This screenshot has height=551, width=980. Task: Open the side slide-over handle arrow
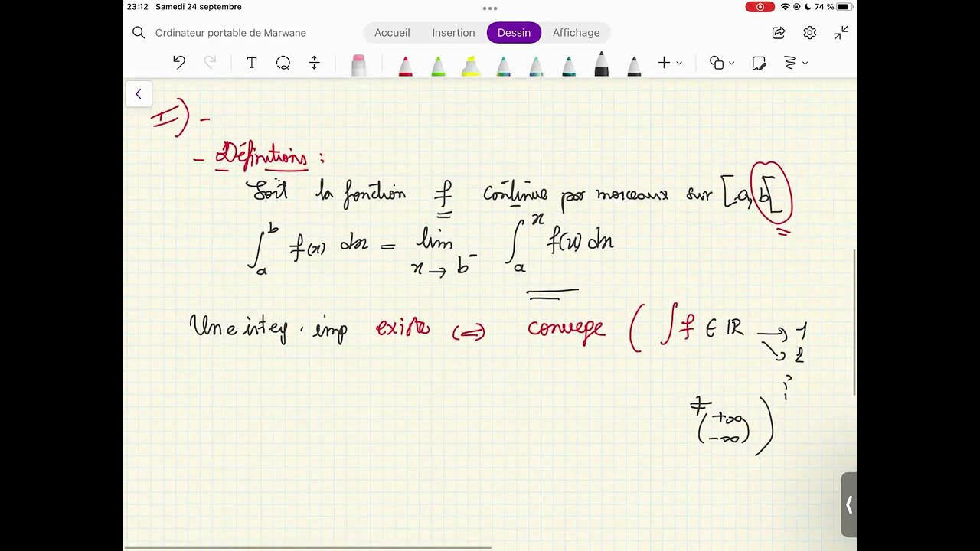849,505
